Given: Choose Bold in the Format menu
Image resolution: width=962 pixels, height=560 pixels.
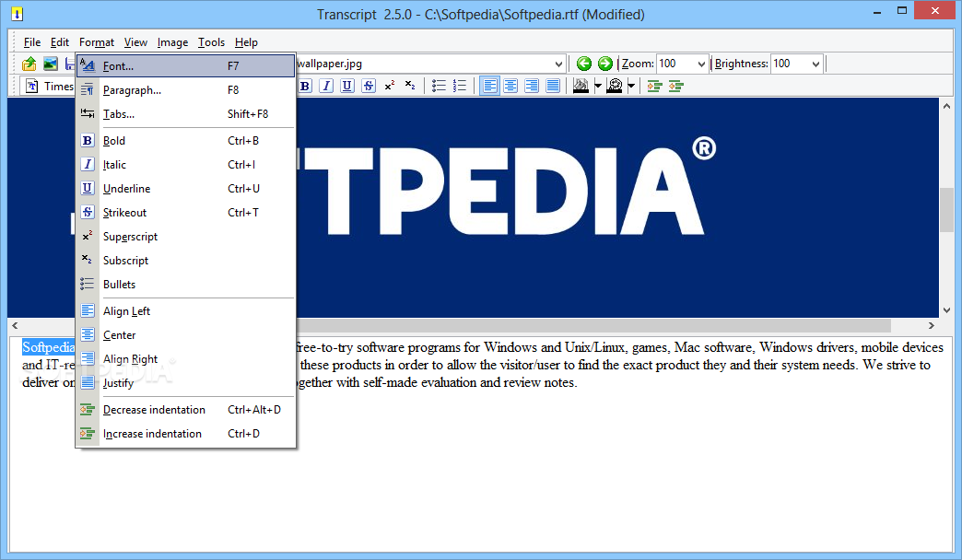Looking at the screenshot, I should (186, 140).
